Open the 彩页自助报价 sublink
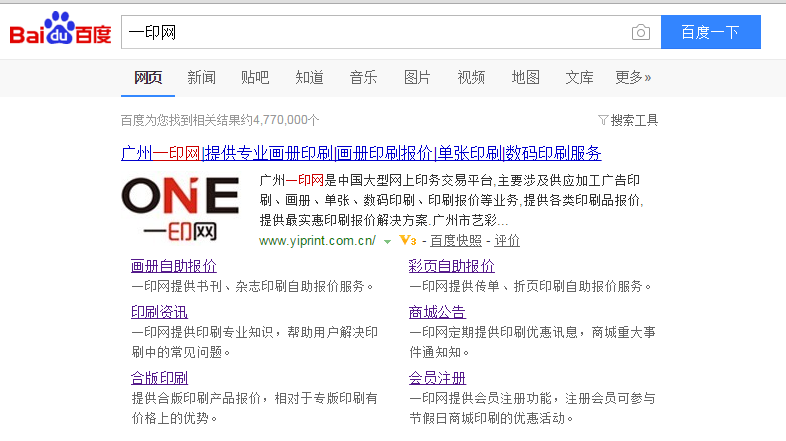The image size is (786, 441). click(x=452, y=266)
